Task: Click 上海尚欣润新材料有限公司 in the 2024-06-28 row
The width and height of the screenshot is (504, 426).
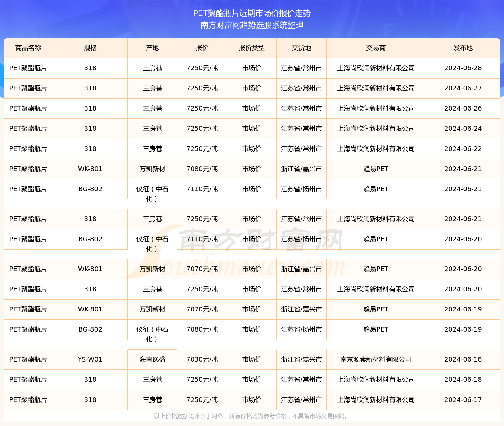Action: coord(376,68)
